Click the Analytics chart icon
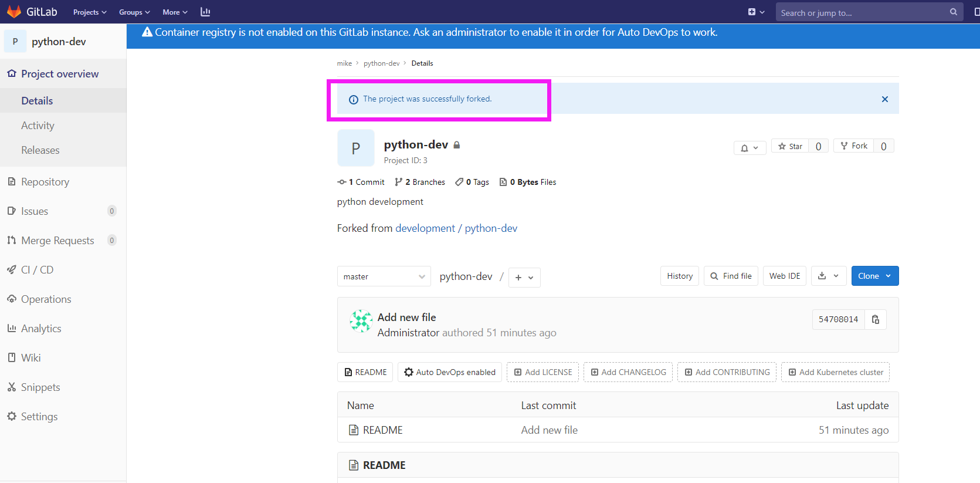 (12, 328)
